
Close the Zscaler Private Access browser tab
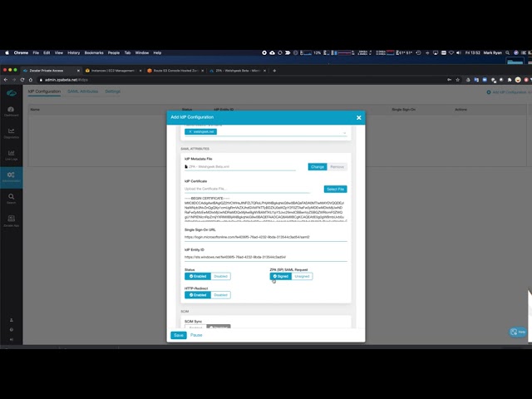(78, 71)
